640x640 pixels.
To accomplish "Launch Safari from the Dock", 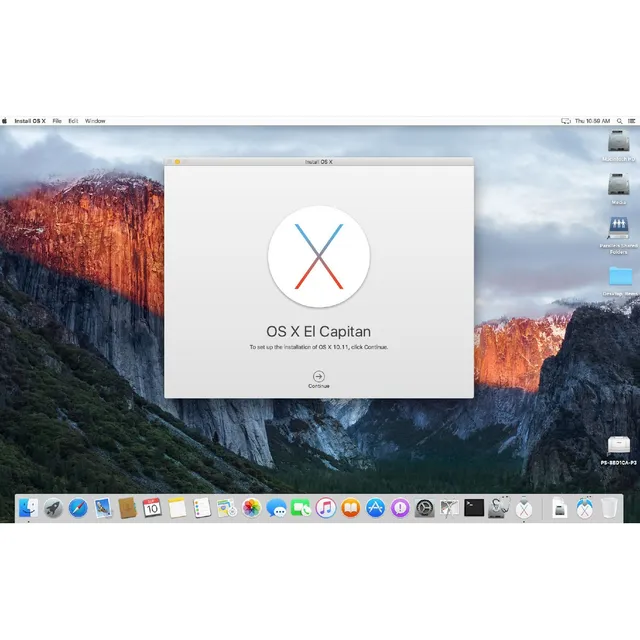I will coord(78,508).
